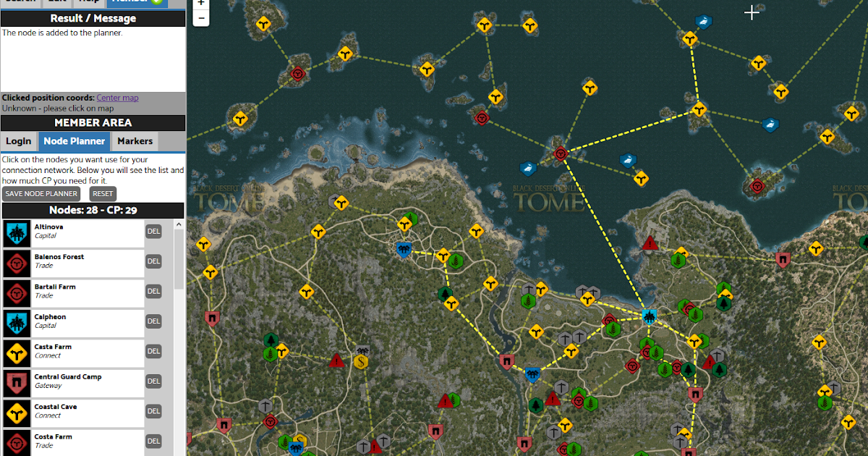Delete Bartali Farm from the node planner
The height and width of the screenshot is (456, 868).
pyautogui.click(x=153, y=291)
